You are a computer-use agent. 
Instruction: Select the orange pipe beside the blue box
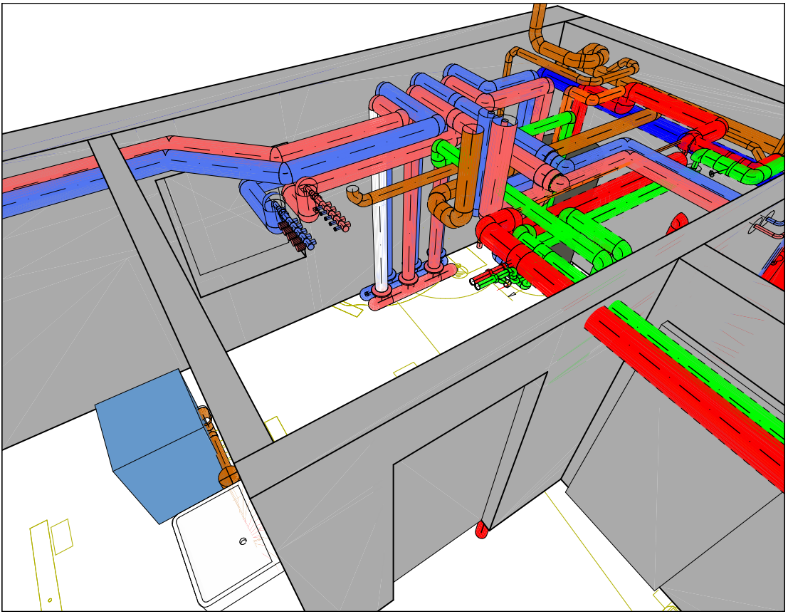(x=217, y=447)
